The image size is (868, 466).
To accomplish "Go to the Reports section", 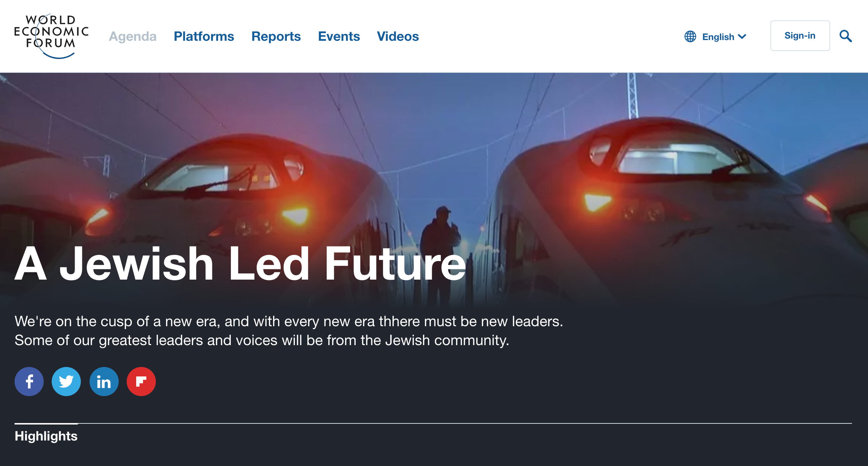I will (x=276, y=36).
